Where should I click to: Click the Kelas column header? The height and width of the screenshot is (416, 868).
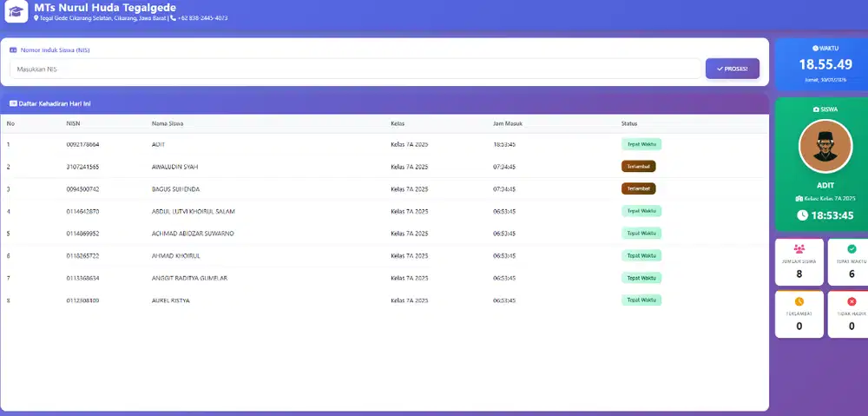398,123
